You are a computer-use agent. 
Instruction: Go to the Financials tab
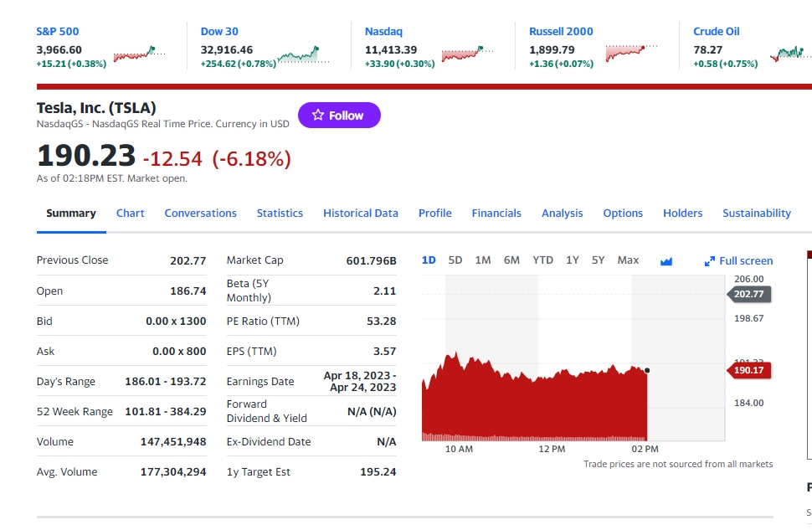tap(496, 214)
